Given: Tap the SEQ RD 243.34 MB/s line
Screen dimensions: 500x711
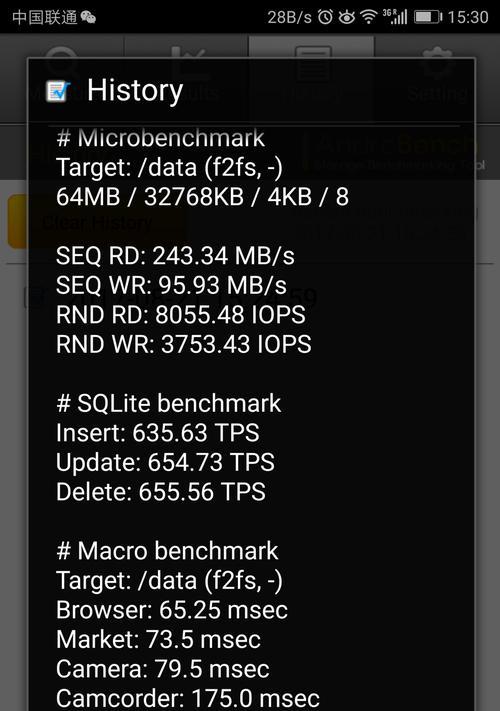Looking at the screenshot, I should (175, 256).
